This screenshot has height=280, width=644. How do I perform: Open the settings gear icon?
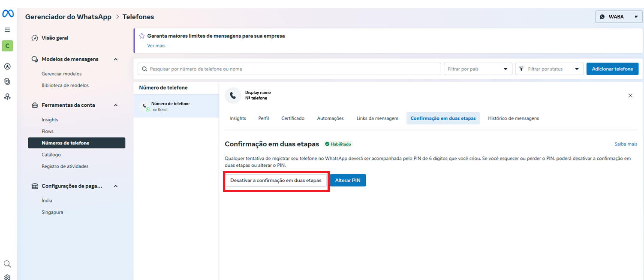7,277
